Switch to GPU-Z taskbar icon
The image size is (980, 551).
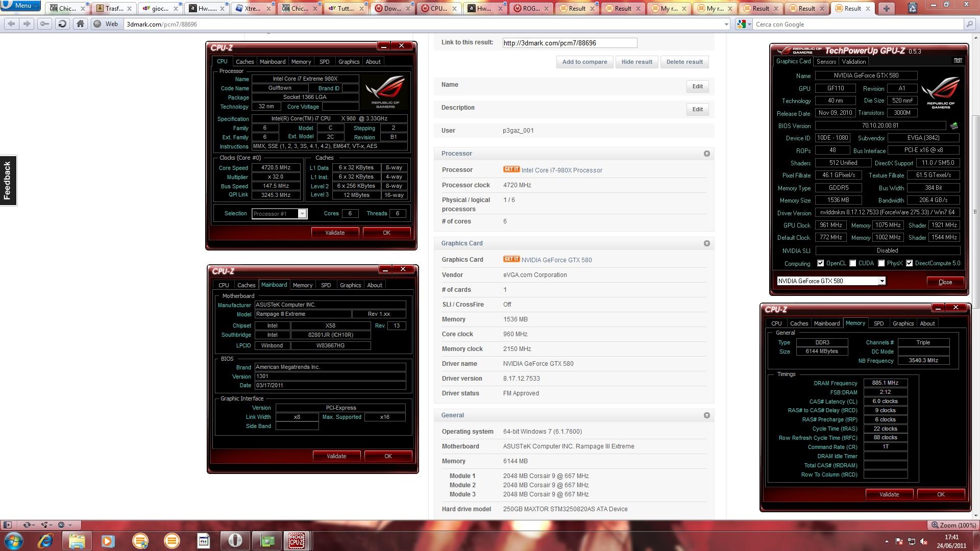click(267, 540)
